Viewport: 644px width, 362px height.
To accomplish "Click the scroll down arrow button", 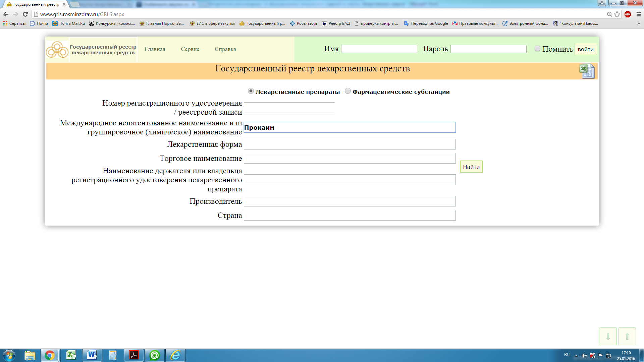I will click(x=608, y=336).
